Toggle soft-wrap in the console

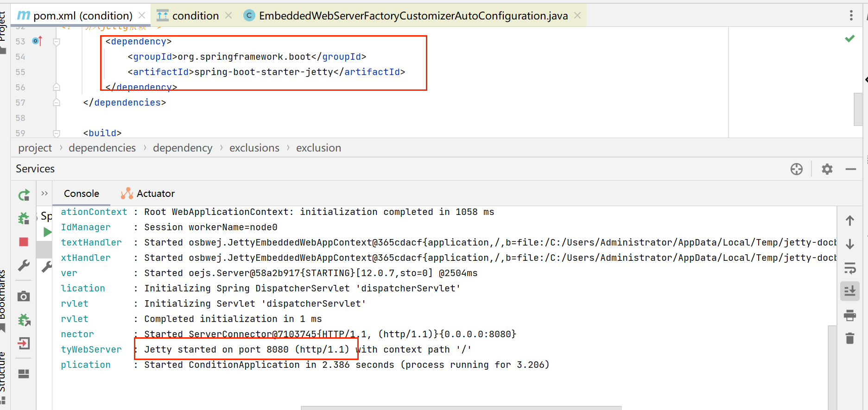tap(850, 268)
